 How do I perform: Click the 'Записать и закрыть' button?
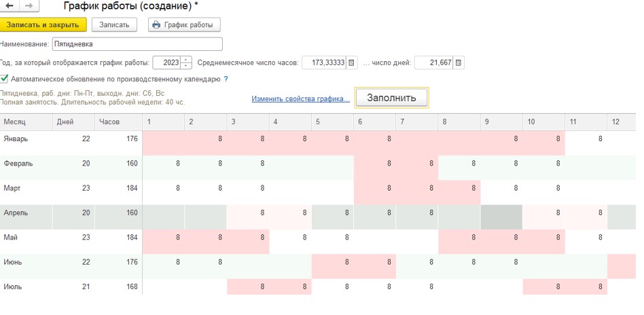click(x=43, y=24)
